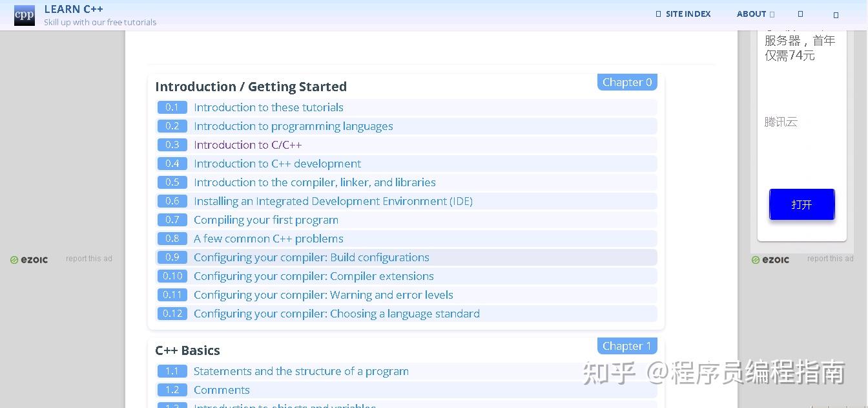
Task: Click report this ad in the left sidebar
Action: pyautogui.click(x=88, y=258)
